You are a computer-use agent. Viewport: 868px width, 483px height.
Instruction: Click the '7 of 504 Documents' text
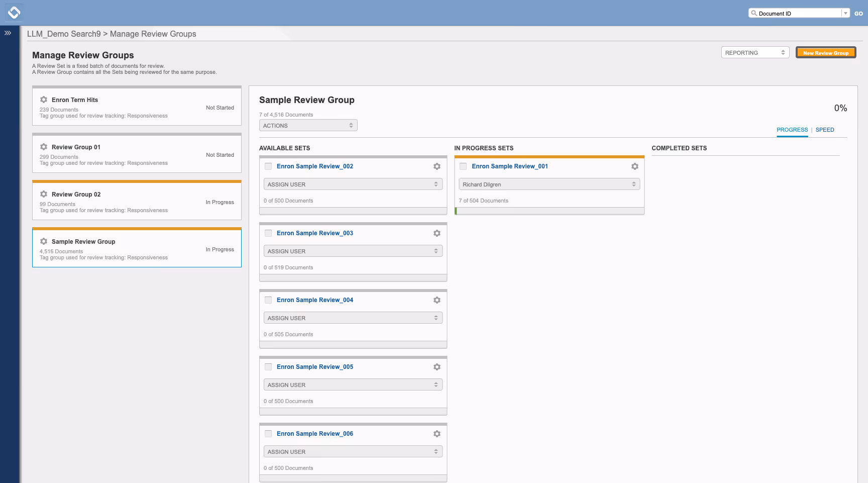[483, 201]
